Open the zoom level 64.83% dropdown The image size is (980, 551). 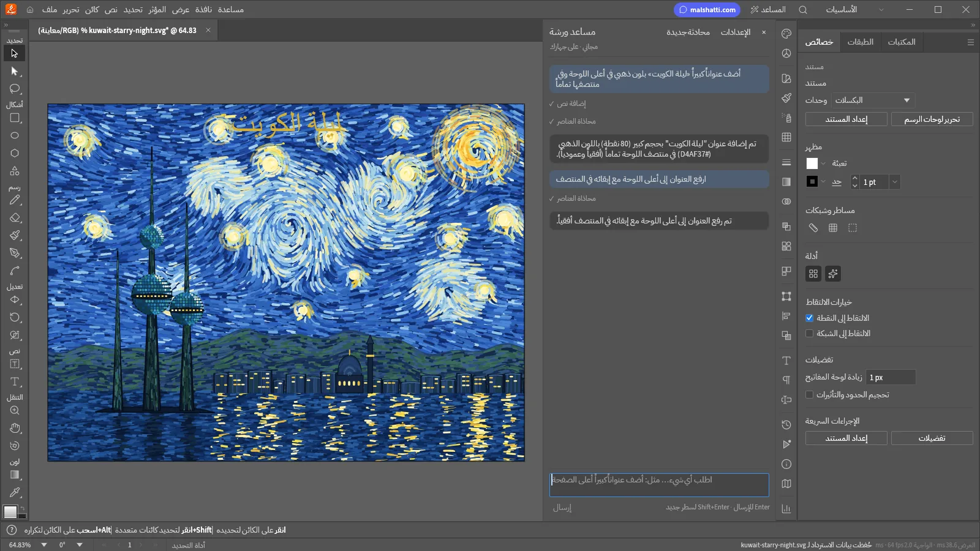pos(44,545)
